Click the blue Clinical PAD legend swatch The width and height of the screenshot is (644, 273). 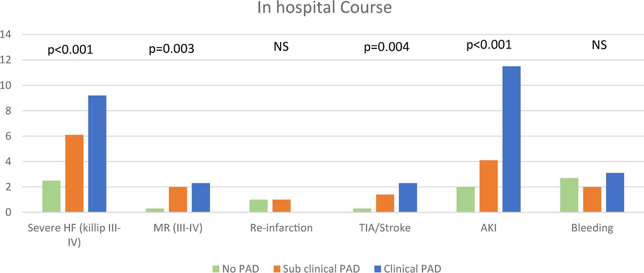click(x=378, y=269)
